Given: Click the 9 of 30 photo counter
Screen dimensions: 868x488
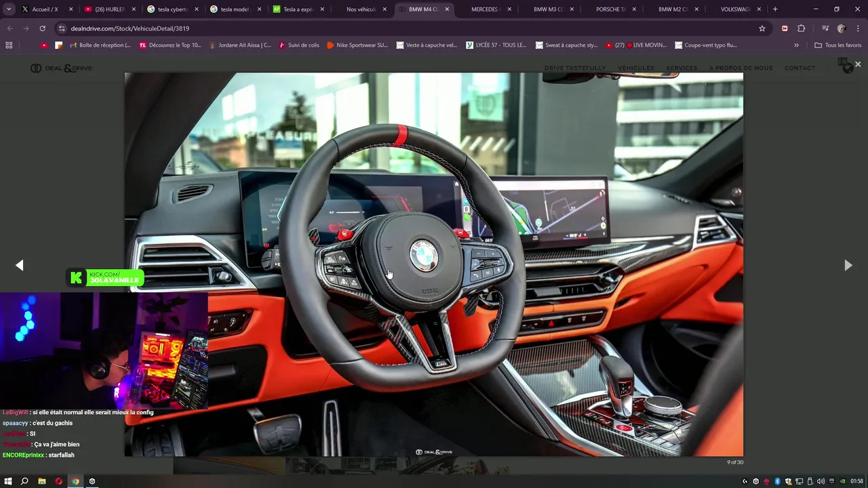Looking at the screenshot, I should click(735, 462).
